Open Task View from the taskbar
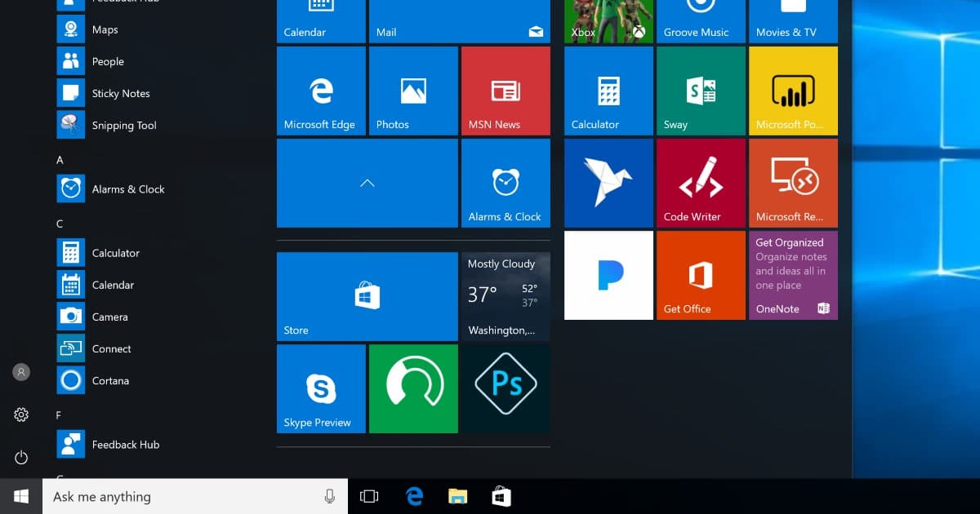Image resolution: width=980 pixels, height=514 pixels. [369, 496]
